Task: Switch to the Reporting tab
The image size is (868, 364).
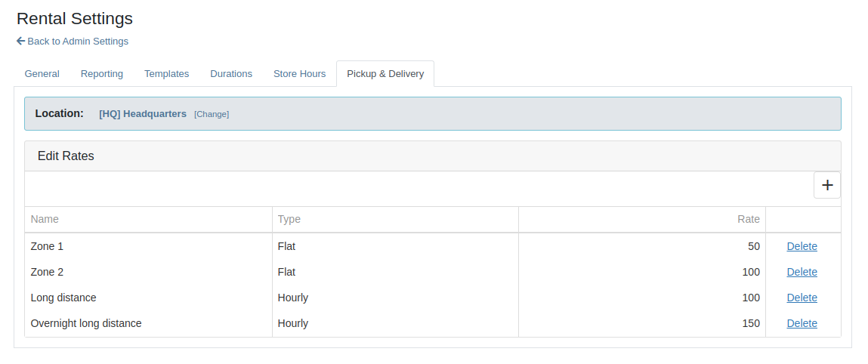Action: [102, 73]
